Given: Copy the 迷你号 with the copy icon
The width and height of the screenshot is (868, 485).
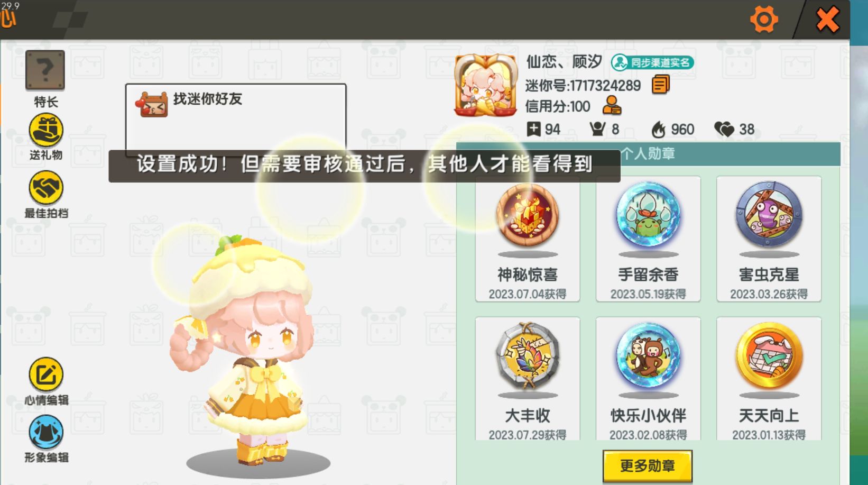Looking at the screenshot, I should point(661,85).
